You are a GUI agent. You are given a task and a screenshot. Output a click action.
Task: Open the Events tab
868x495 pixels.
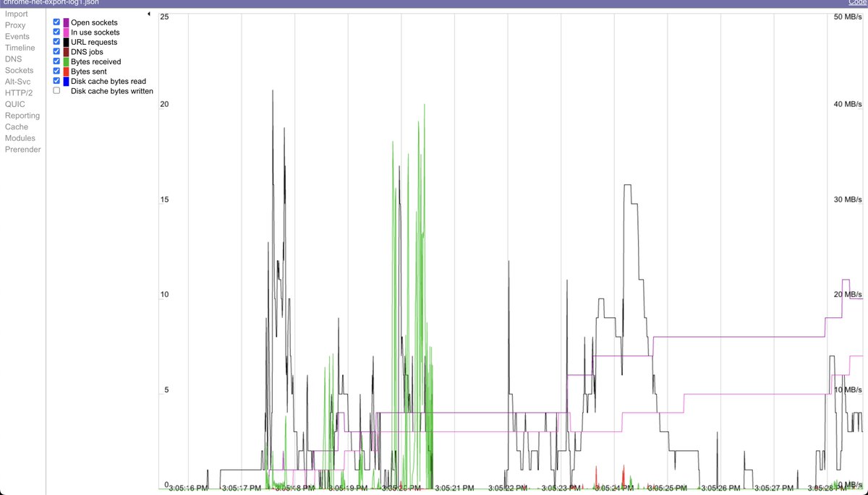pyautogui.click(x=17, y=36)
